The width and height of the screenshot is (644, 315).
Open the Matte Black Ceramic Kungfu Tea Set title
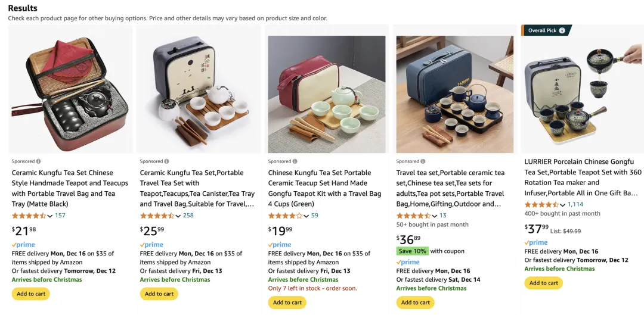(70, 183)
